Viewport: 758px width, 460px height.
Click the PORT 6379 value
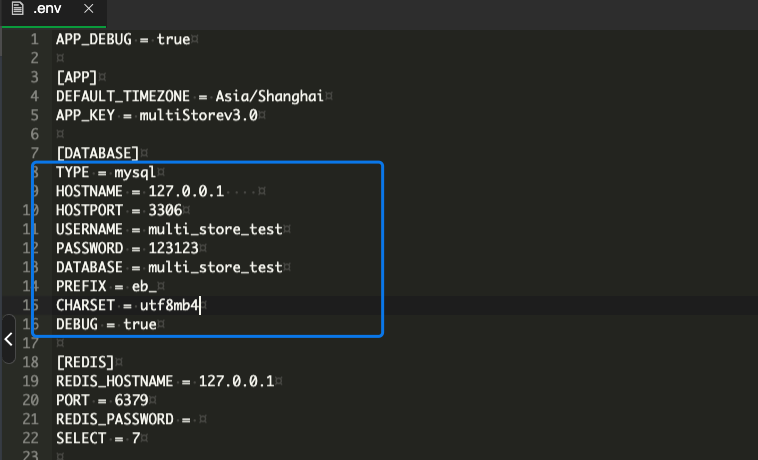pyautogui.click(x=127, y=400)
